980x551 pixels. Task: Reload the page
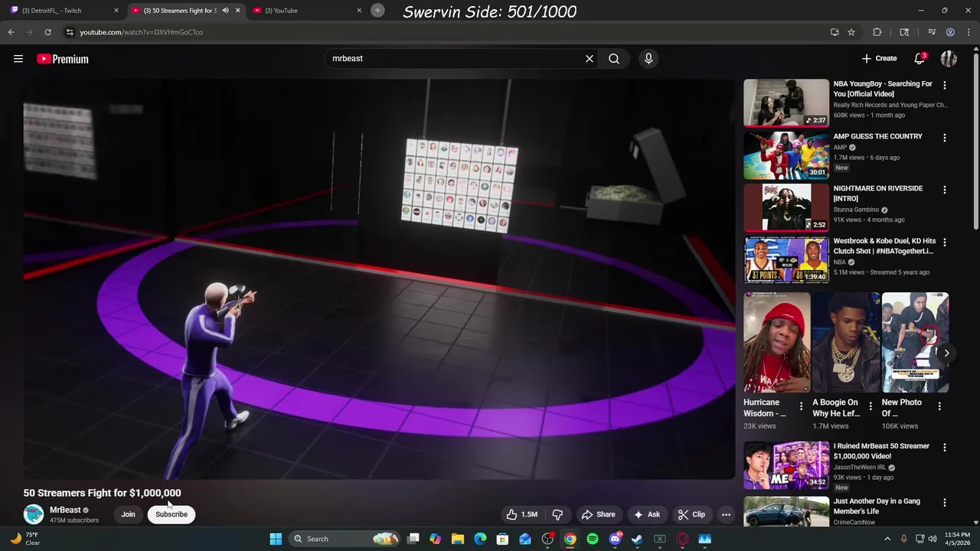point(47,32)
